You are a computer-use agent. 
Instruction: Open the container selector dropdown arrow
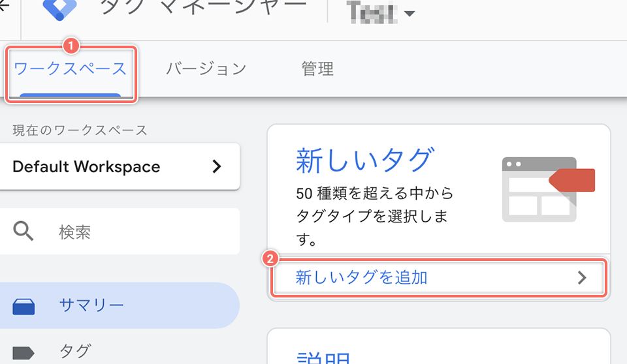(x=409, y=14)
